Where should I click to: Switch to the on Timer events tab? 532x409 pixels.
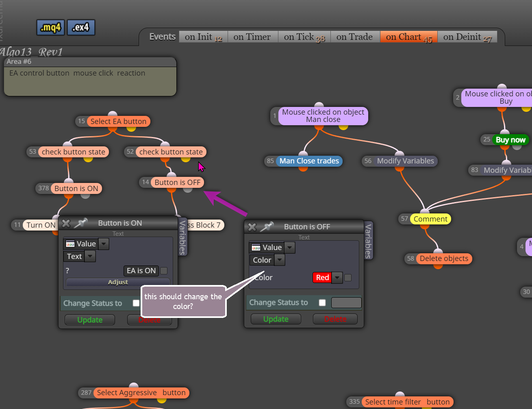tap(253, 37)
